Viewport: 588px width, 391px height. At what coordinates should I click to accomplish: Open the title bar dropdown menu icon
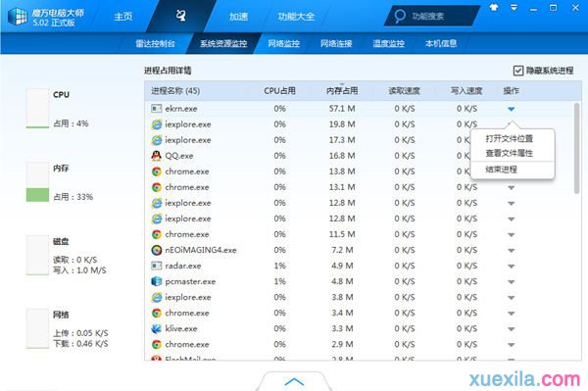click(514, 8)
